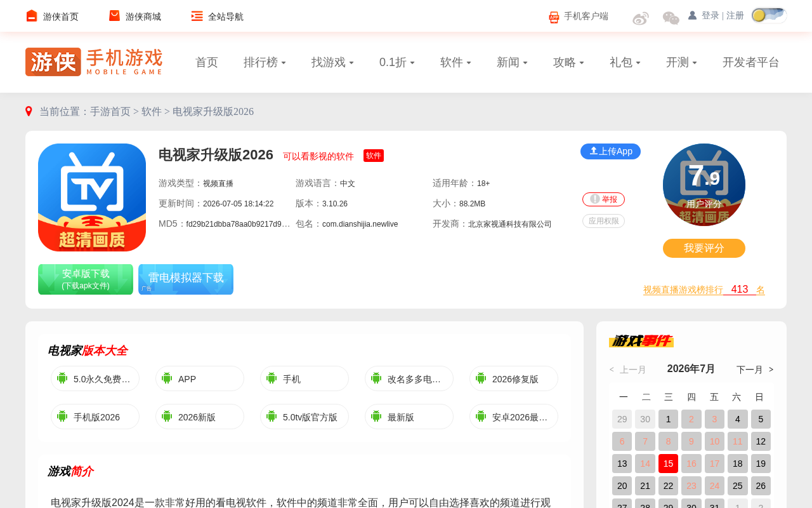Open the WeChat icon in top bar
The width and height of the screenshot is (812, 508).
[671, 18]
